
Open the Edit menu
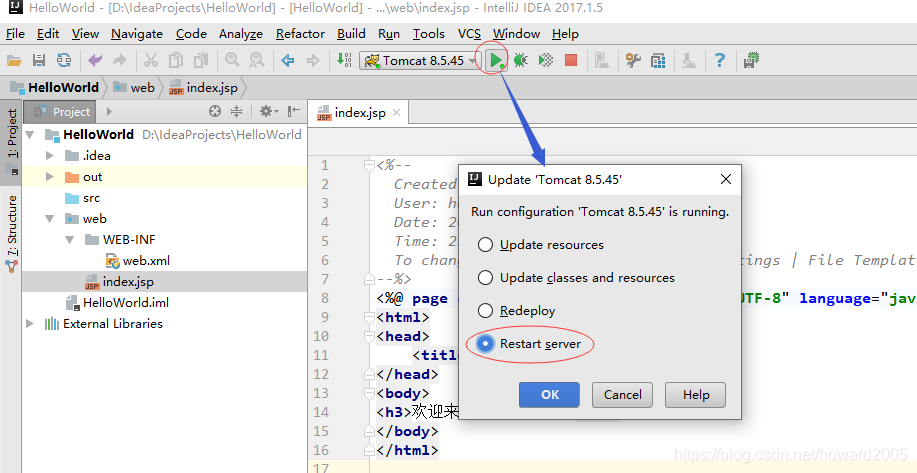point(48,34)
